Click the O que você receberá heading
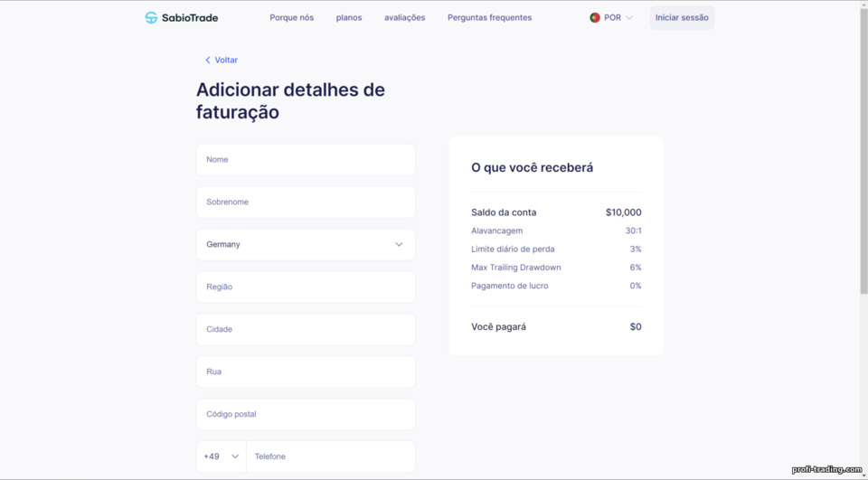 click(x=532, y=168)
